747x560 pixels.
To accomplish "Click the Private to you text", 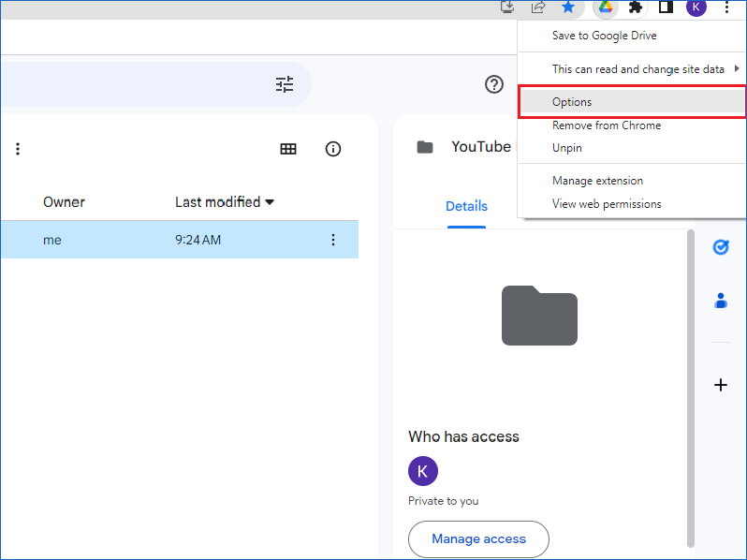I will (443, 501).
